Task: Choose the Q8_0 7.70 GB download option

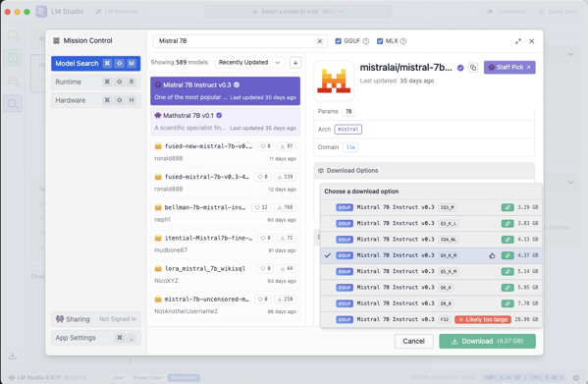Action: (x=431, y=303)
